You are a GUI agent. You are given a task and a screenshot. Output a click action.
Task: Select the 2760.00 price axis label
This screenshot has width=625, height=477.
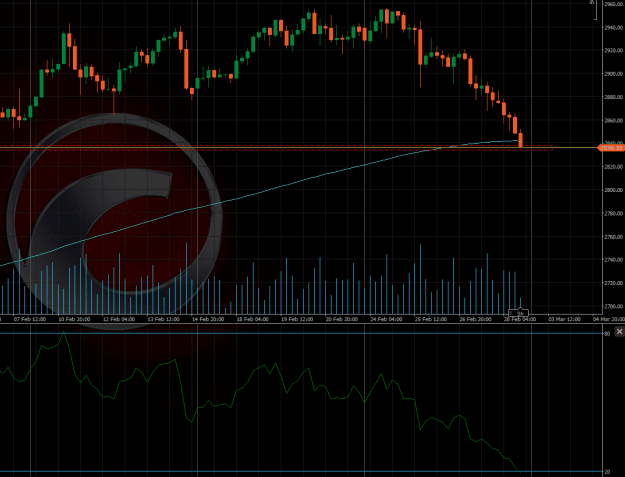(x=613, y=237)
